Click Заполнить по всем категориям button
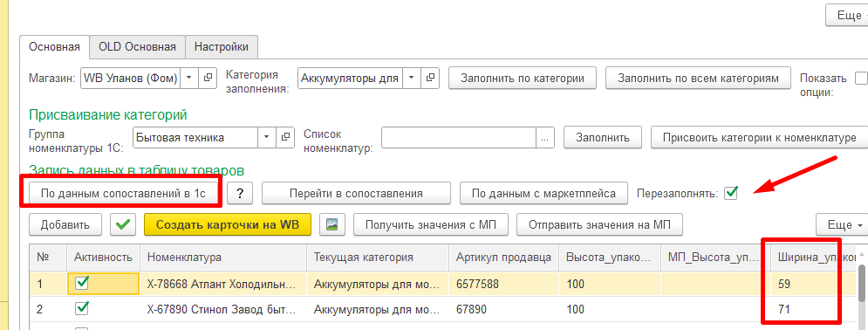The image size is (868, 330). [699, 78]
